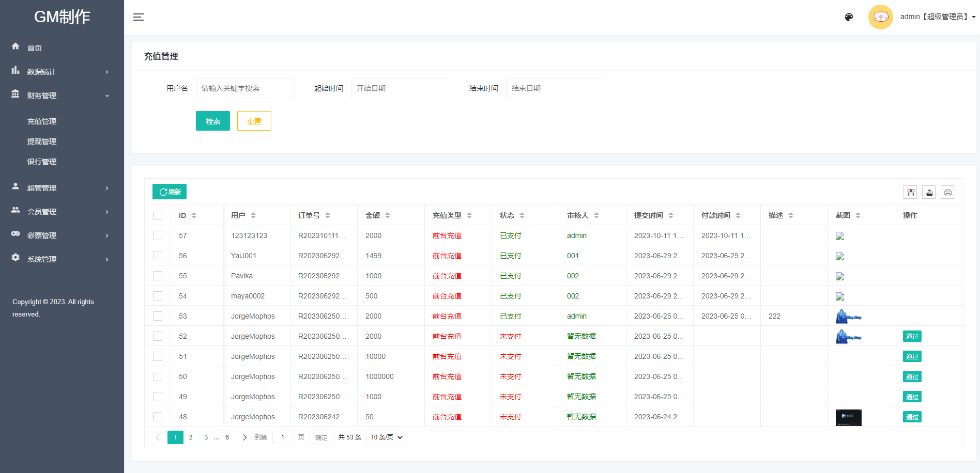
Task: Click the 检索 search button
Action: pyautogui.click(x=212, y=121)
